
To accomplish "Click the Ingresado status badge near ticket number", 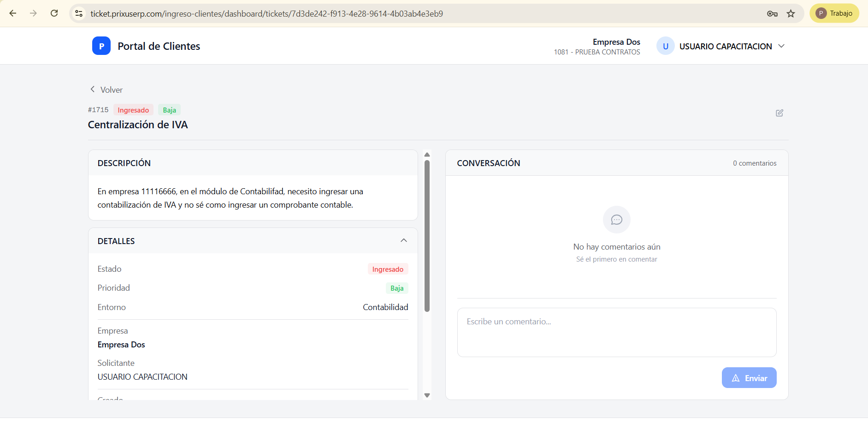I will tap(133, 110).
